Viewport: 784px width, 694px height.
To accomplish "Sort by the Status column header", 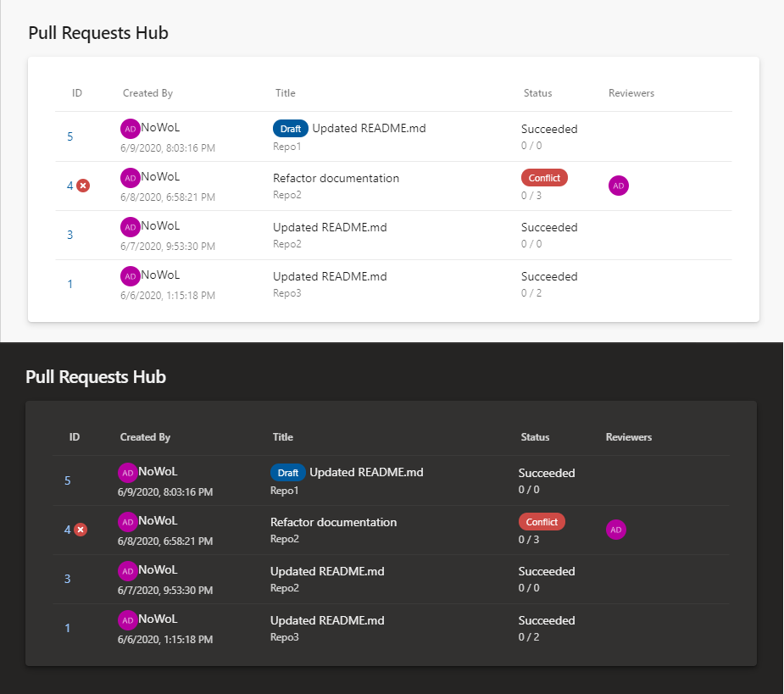I will pos(537,93).
